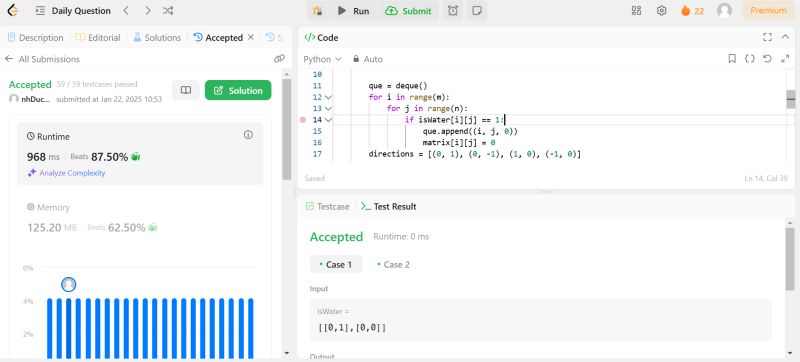Format code with braces icon
Viewport: 800px width, 362px height.
coord(749,59)
